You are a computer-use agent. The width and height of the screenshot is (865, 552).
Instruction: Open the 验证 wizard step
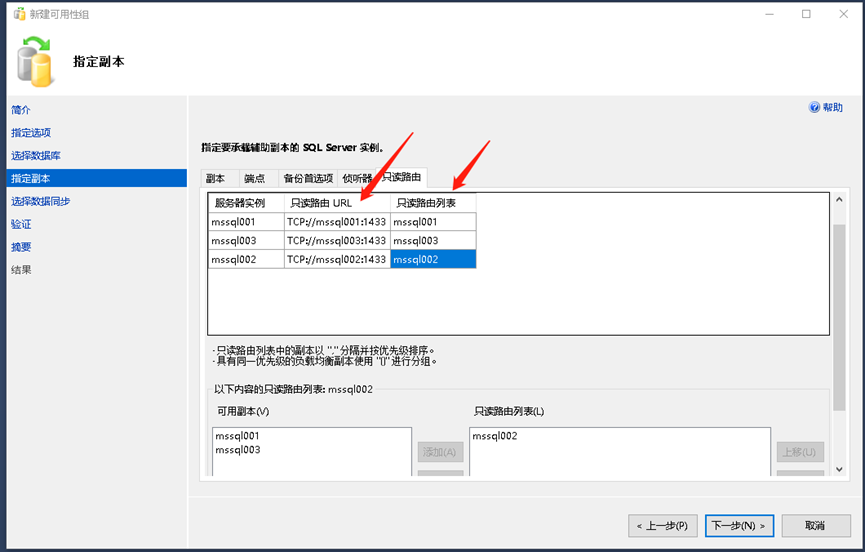[21, 224]
